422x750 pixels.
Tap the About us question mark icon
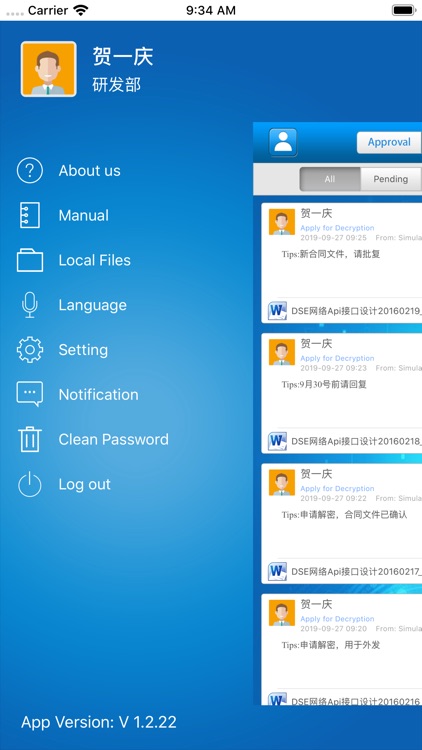pyautogui.click(x=30, y=171)
